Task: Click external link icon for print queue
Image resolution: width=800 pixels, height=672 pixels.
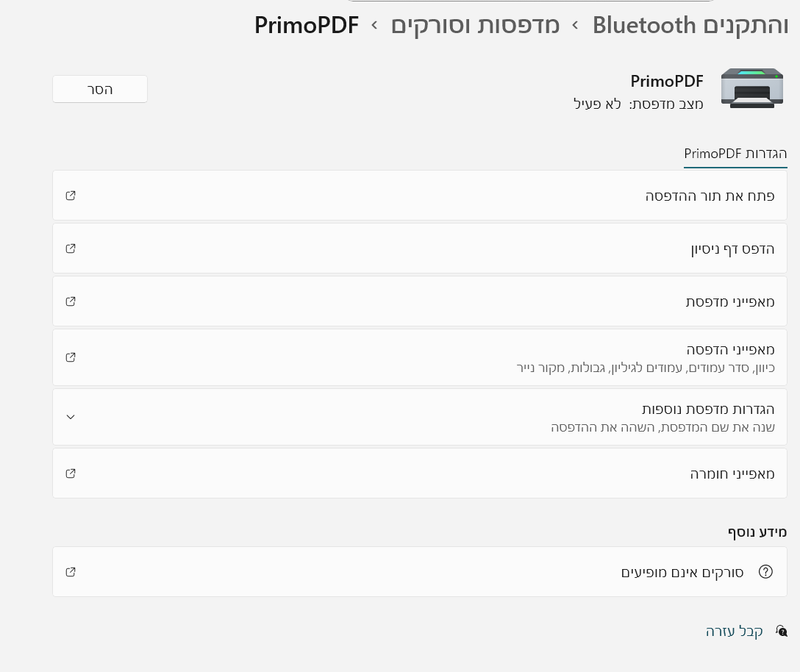Action: pyautogui.click(x=71, y=196)
